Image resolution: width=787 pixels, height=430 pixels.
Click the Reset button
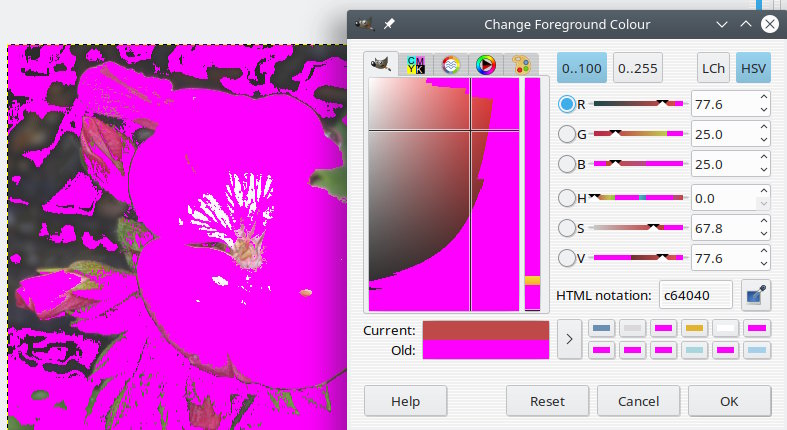(547, 401)
